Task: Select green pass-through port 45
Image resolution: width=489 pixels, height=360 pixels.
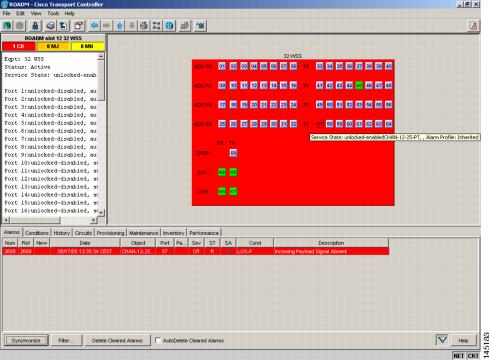Action: point(359,85)
